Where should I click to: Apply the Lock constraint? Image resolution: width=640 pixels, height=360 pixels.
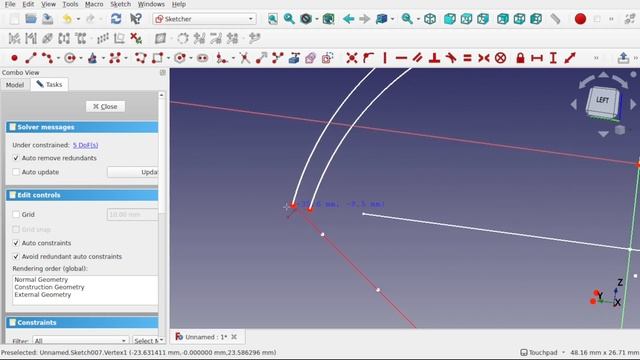click(520, 58)
